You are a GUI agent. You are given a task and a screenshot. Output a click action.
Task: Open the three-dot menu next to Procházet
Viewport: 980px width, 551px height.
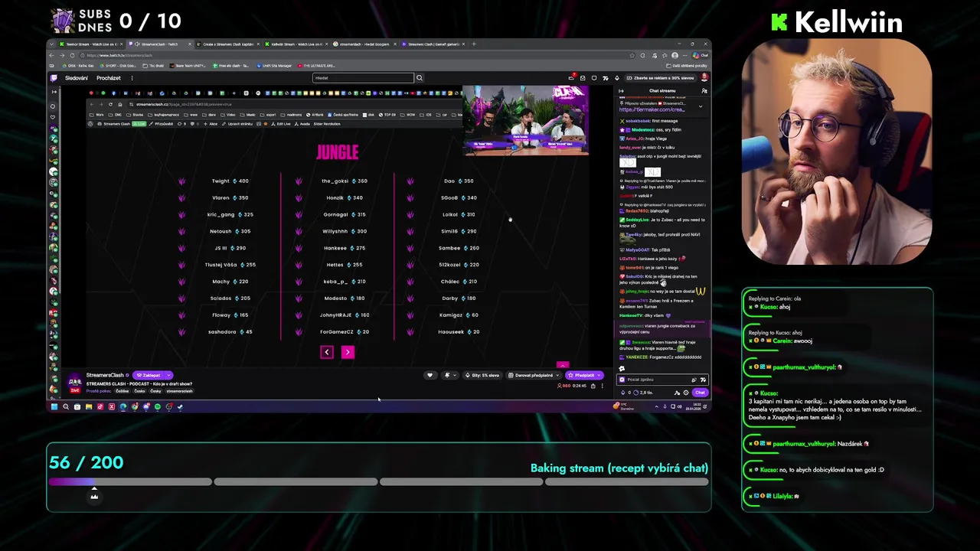coord(132,78)
